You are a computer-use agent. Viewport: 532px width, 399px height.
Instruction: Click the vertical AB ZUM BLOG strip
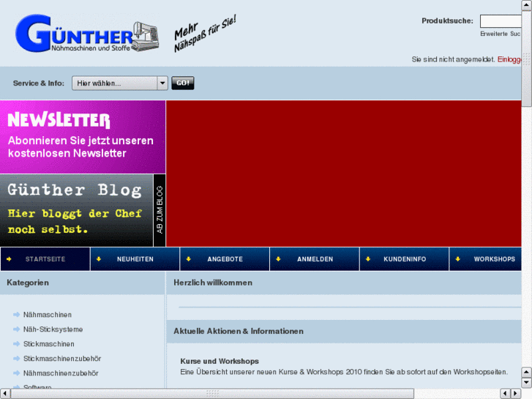coord(160,210)
